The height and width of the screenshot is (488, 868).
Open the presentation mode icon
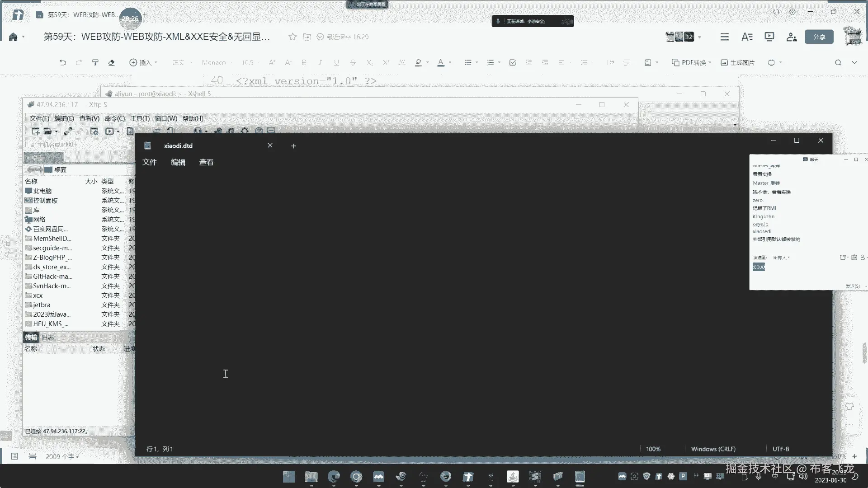pos(769,37)
